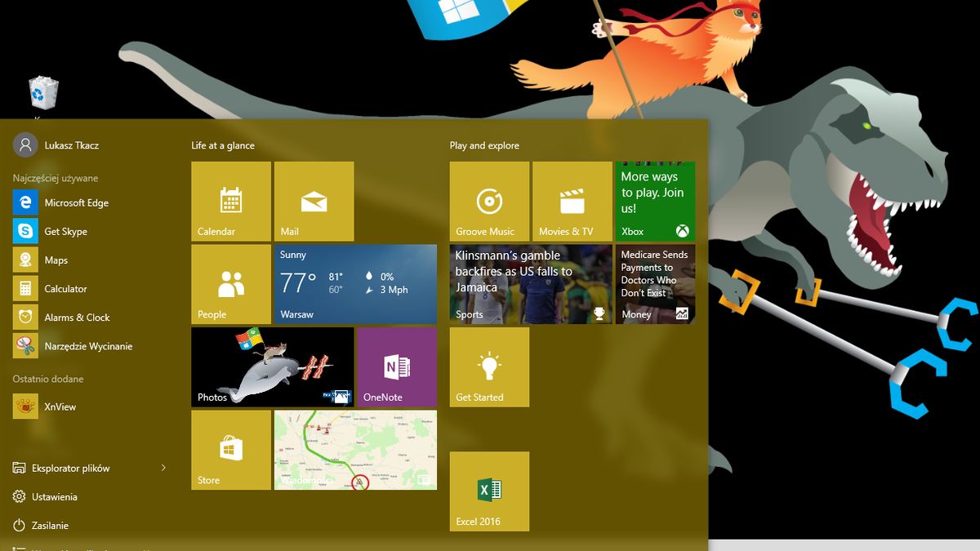Click the Play and explore group header
The width and height of the screenshot is (980, 551).
pos(484,145)
